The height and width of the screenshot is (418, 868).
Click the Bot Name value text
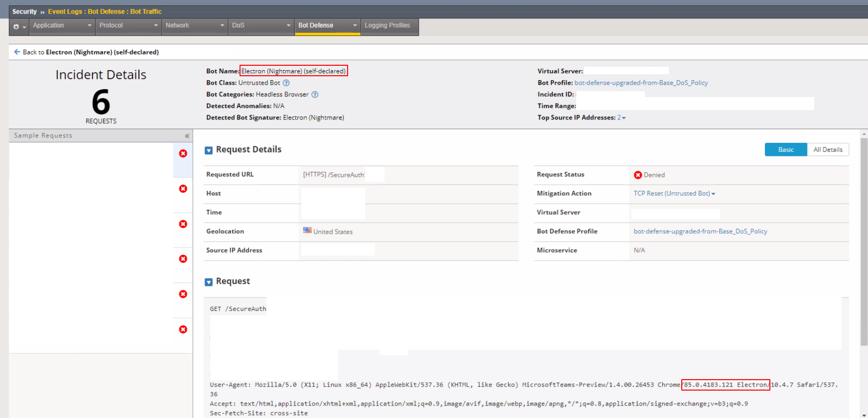click(x=293, y=71)
